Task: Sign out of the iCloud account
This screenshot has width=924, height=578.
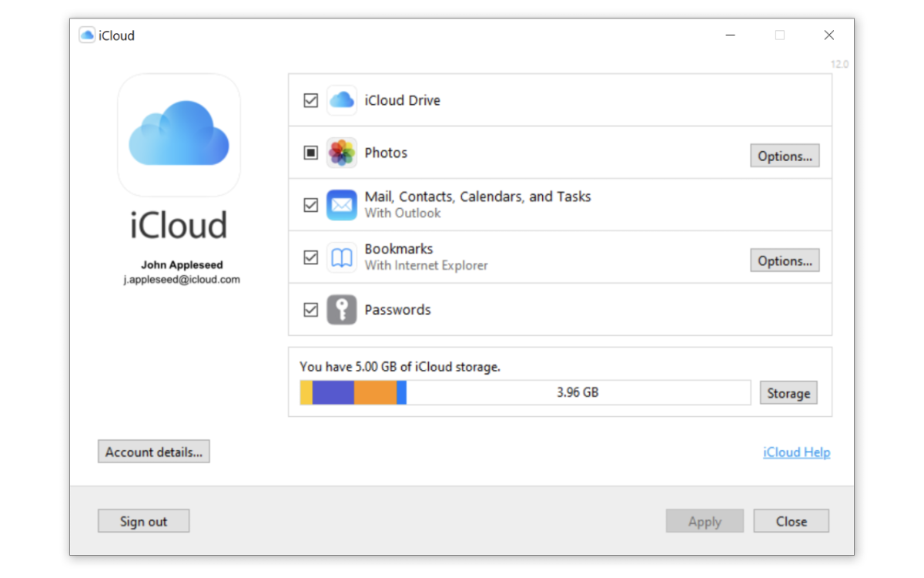Action: [x=143, y=521]
